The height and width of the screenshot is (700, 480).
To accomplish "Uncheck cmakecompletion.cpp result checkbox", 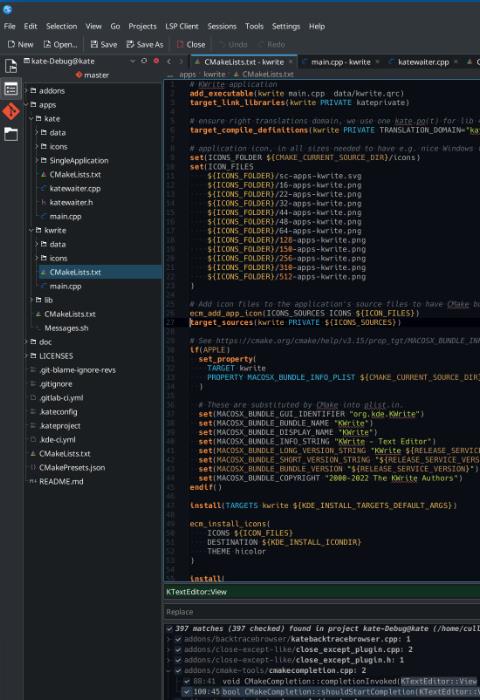I will pyautogui.click(x=178, y=671).
